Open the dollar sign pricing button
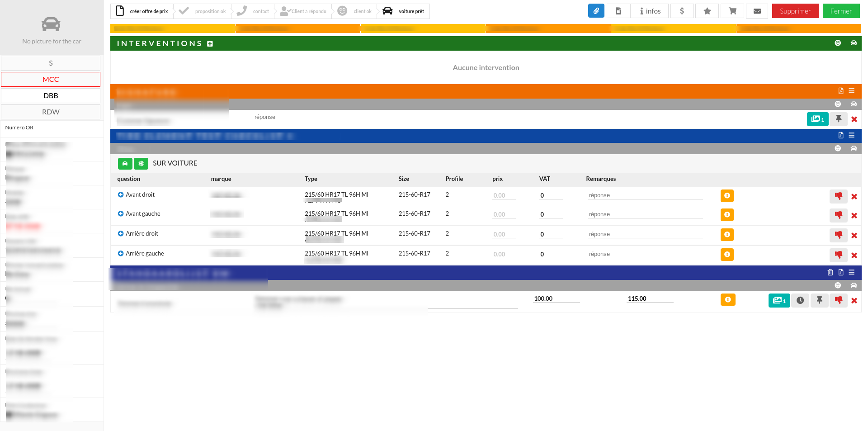This screenshot has height=431, width=868. click(x=682, y=11)
